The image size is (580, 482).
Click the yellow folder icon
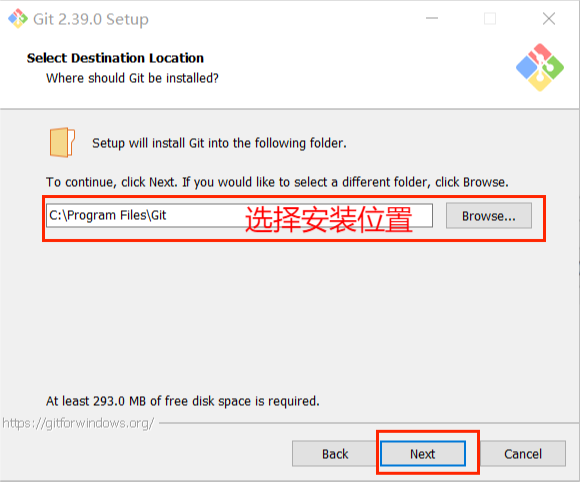tap(62, 142)
